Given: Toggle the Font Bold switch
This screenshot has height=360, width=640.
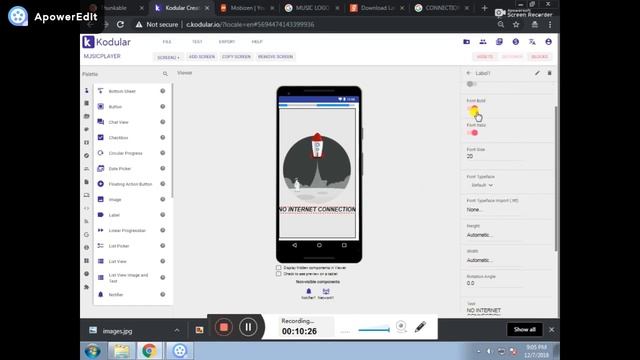Looking at the screenshot, I should pyautogui.click(x=472, y=109).
